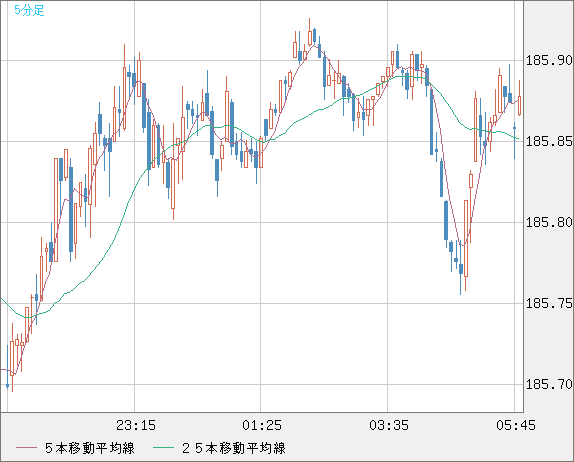Click the 23:15 time axis label
574x462 pixels.
click(x=136, y=425)
